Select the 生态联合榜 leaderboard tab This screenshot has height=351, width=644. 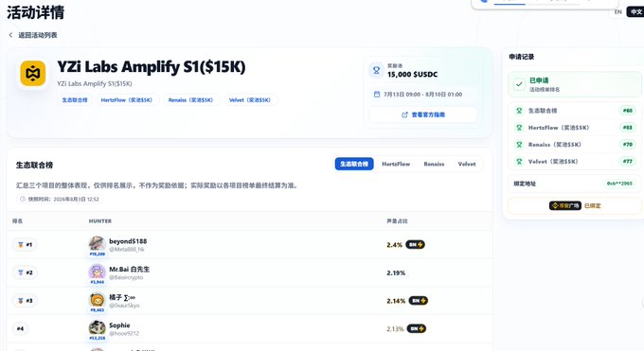[354, 164]
